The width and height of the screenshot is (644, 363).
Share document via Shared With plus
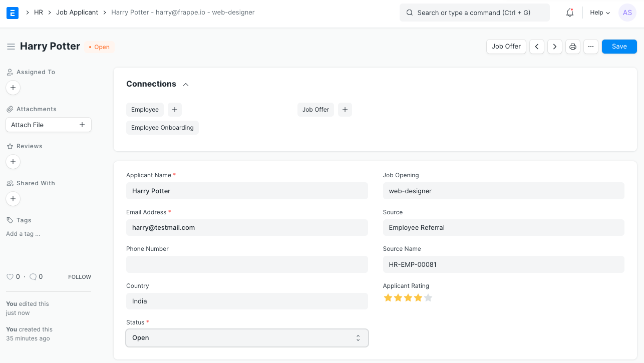pyautogui.click(x=13, y=199)
